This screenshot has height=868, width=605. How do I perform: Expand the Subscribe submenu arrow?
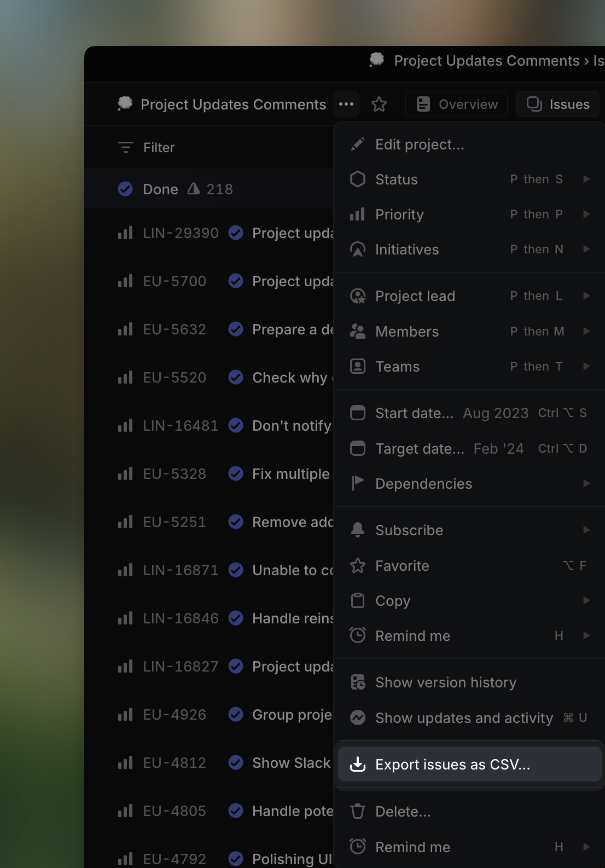pos(586,530)
